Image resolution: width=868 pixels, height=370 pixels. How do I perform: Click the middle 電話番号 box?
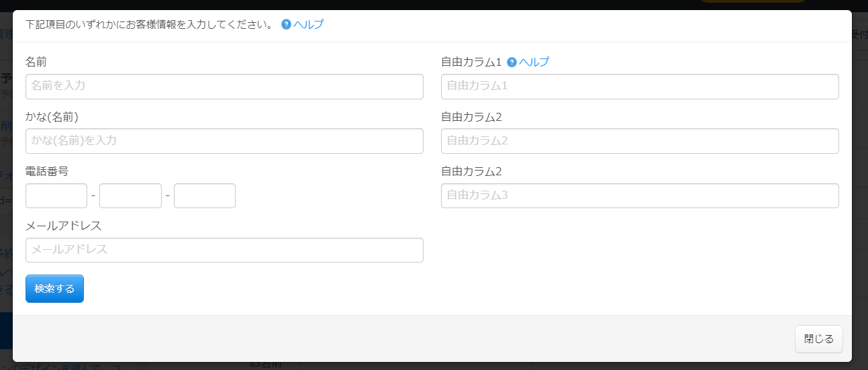[x=130, y=196]
